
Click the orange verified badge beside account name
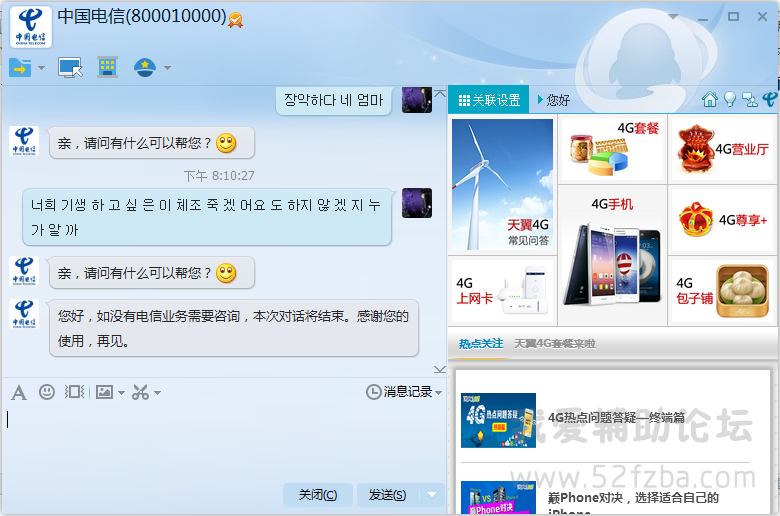pos(236,20)
